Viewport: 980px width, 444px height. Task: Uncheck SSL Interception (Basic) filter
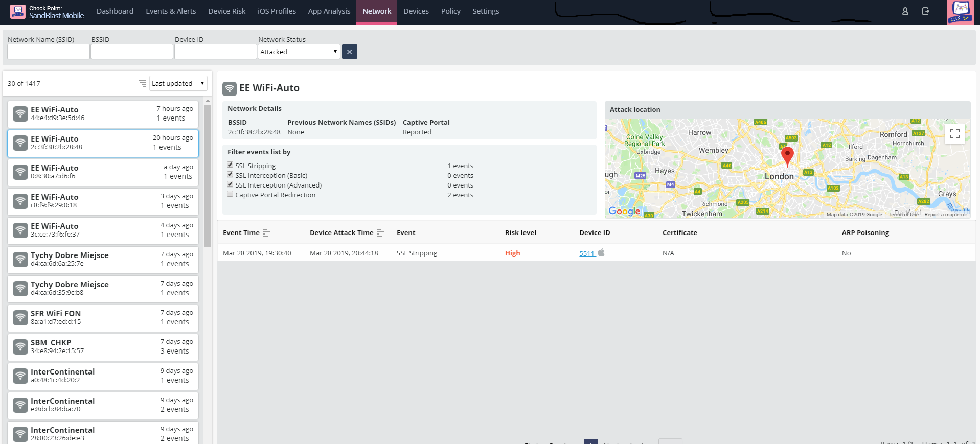pyautogui.click(x=230, y=175)
